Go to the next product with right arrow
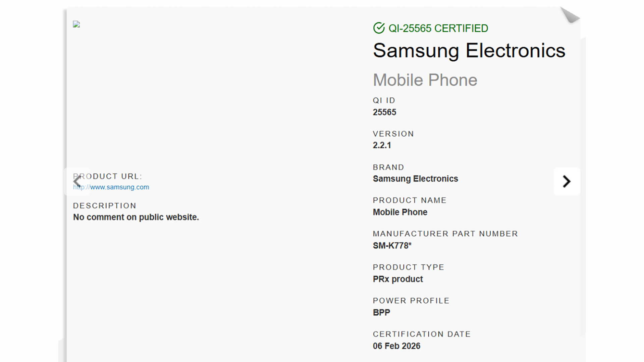 click(567, 181)
